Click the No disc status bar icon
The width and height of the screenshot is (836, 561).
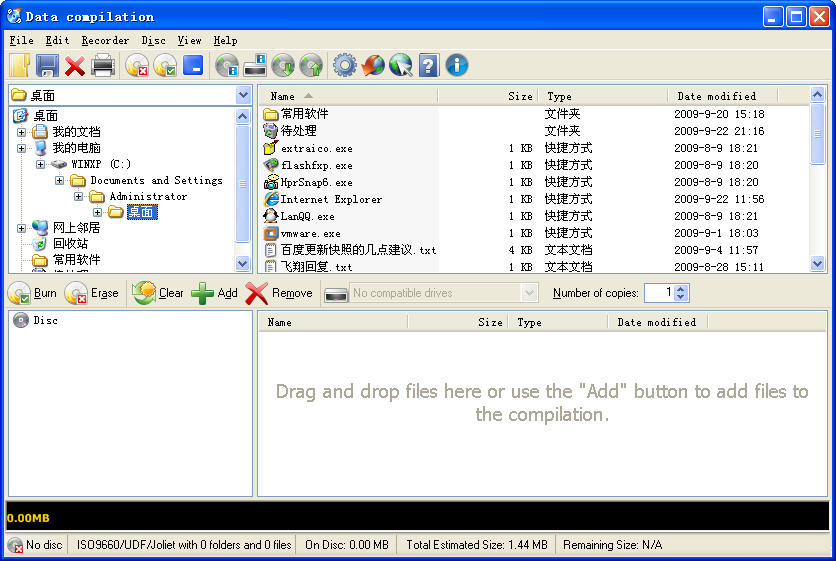click(x=15, y=545)
